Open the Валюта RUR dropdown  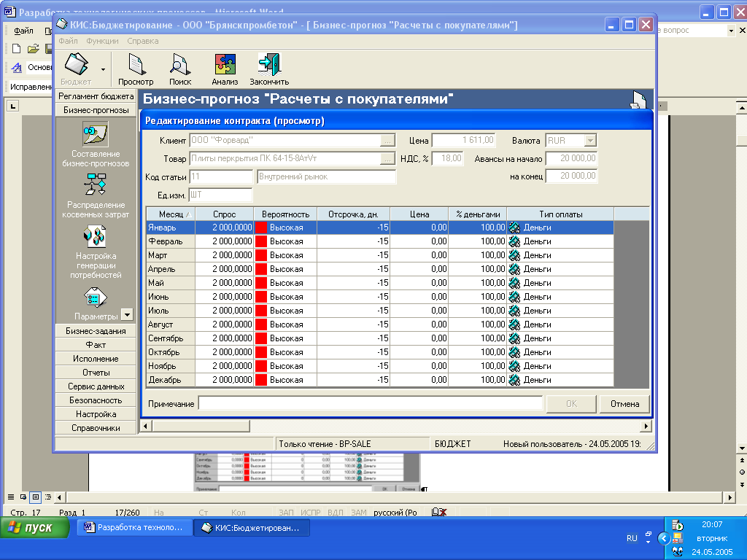590,140
